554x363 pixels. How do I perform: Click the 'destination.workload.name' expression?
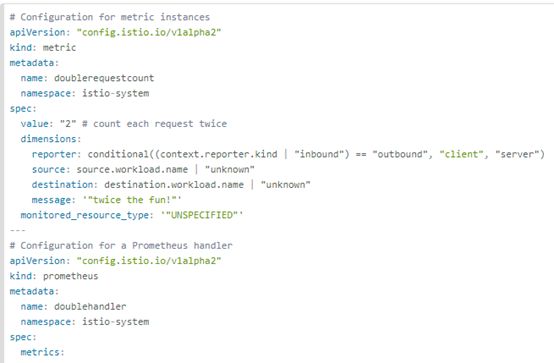174,185
